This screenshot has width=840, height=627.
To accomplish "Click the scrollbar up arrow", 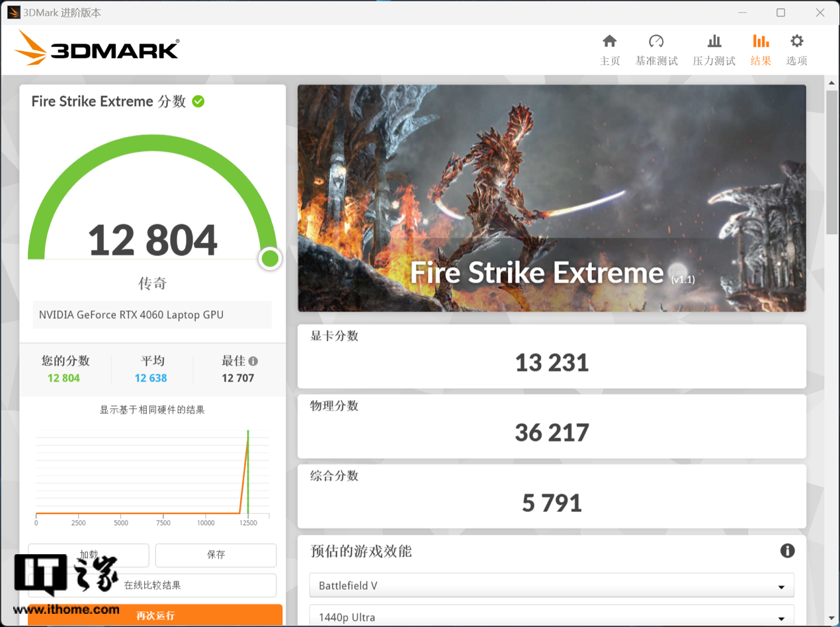I will click(831, 82).
